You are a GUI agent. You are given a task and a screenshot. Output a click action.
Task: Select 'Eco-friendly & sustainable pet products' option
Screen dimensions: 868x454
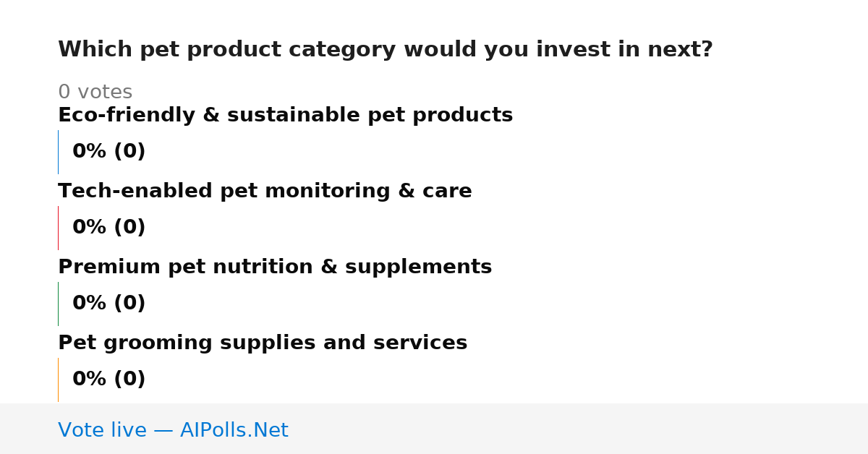point(286,116)
